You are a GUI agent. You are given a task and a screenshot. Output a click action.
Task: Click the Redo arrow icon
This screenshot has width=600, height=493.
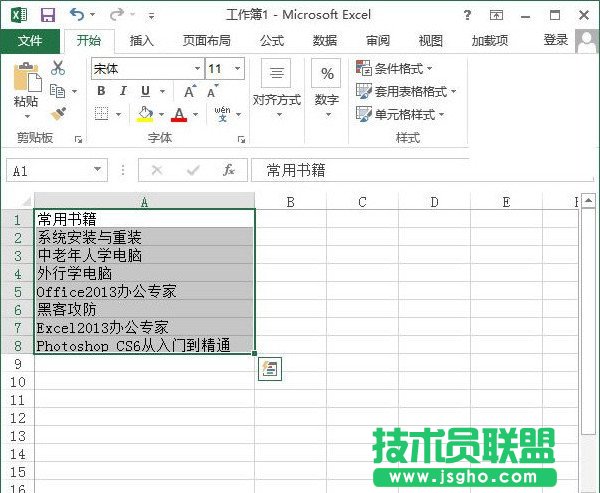click(116, 14)
